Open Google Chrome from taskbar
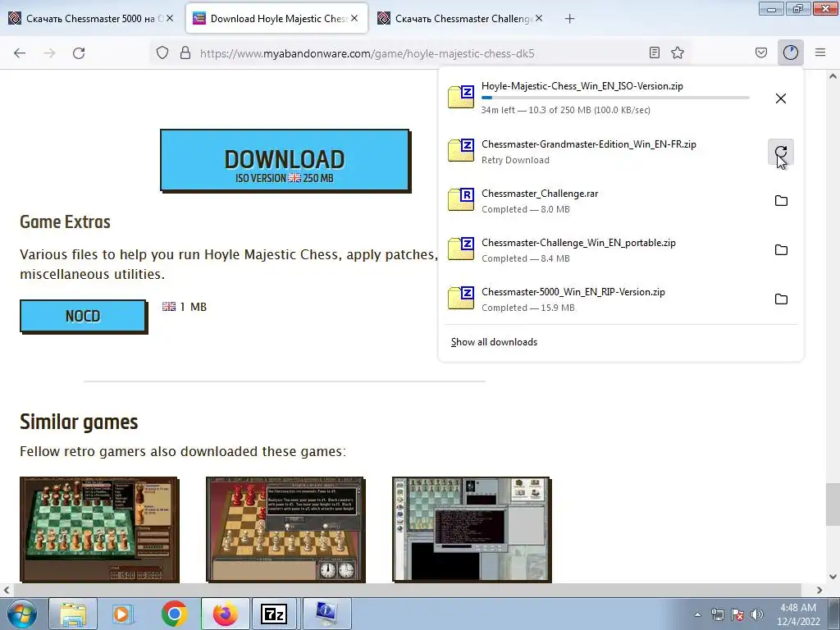Viewport: 840px width, 630px height. [174, 614]
